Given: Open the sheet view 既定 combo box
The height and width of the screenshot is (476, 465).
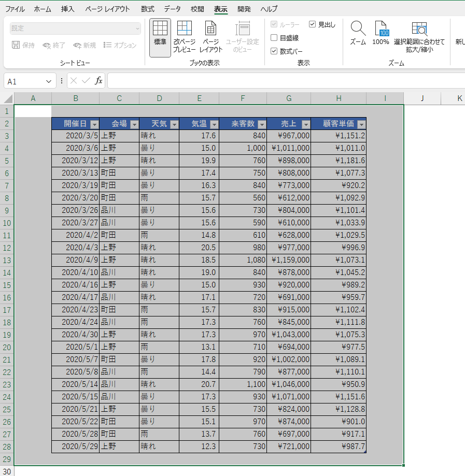Looking at the screenshot, I should 75,28.
